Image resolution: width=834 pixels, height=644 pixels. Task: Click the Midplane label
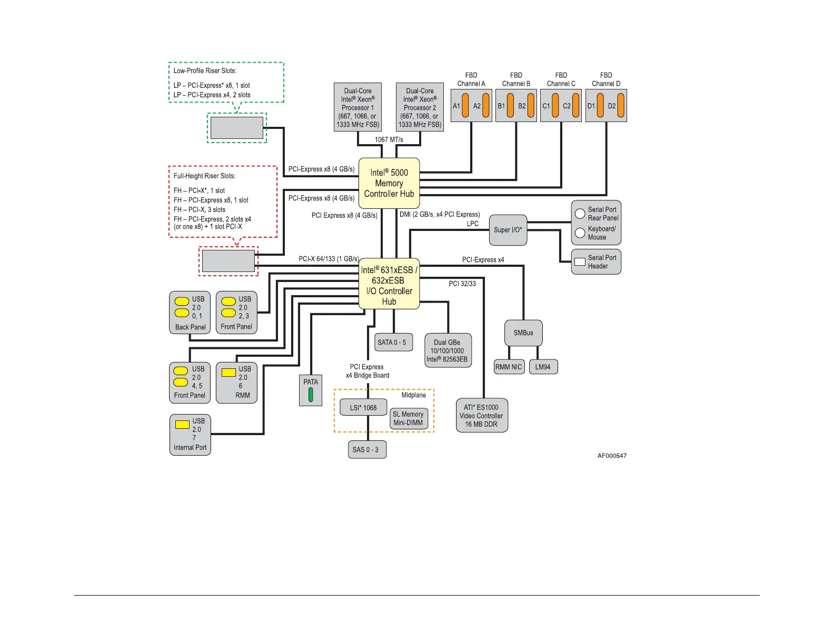tap(414, 395)
